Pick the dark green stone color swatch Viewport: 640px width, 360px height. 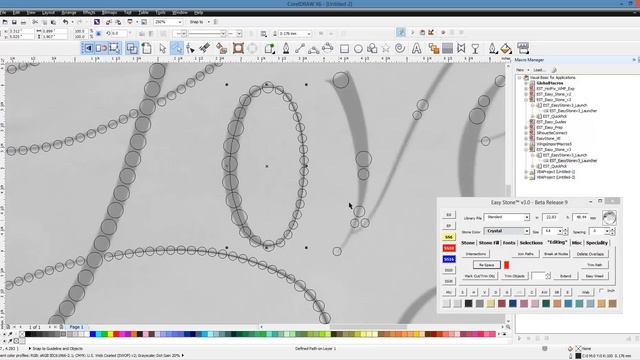click(x=546, y=303)
